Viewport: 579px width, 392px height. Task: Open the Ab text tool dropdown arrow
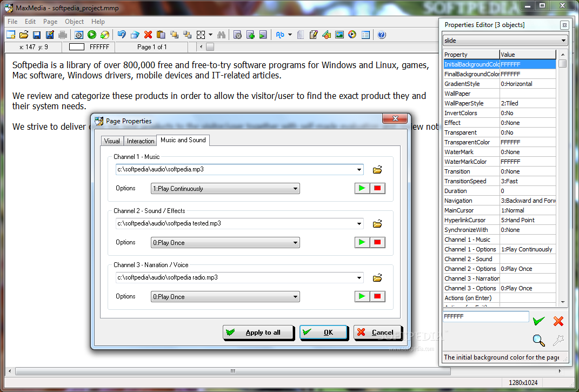click(290, 35)
